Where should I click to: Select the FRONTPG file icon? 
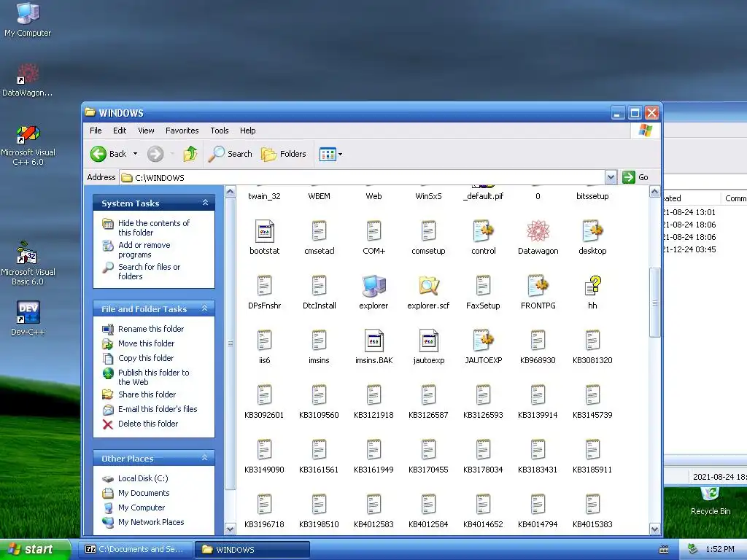(x=538, y=286)
